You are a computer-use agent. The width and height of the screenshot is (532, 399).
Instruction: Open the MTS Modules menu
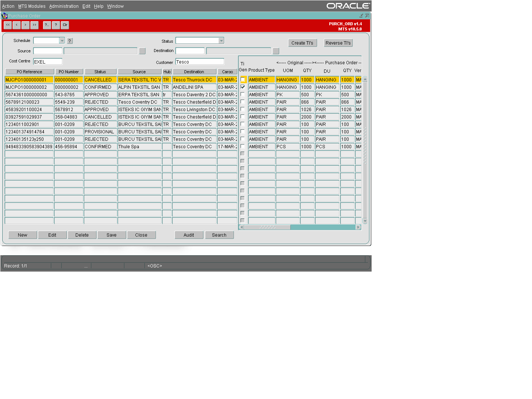32,6
